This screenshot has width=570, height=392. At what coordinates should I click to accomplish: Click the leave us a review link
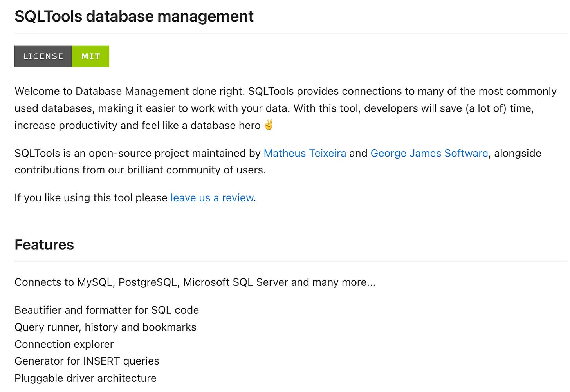coord(211,198)
